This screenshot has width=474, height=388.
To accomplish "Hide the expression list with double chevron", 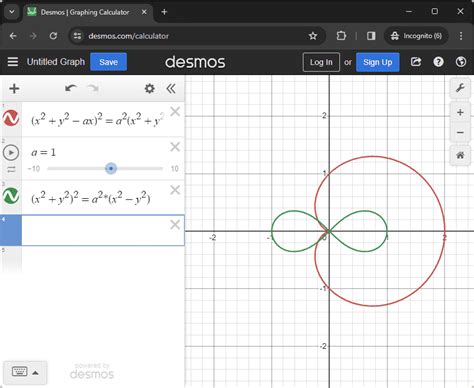I will (x=171, y=88).
